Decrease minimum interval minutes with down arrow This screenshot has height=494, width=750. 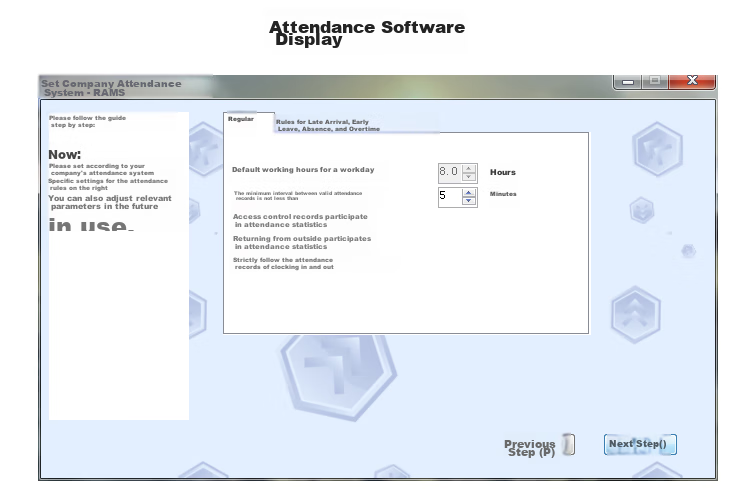point(469,201)
